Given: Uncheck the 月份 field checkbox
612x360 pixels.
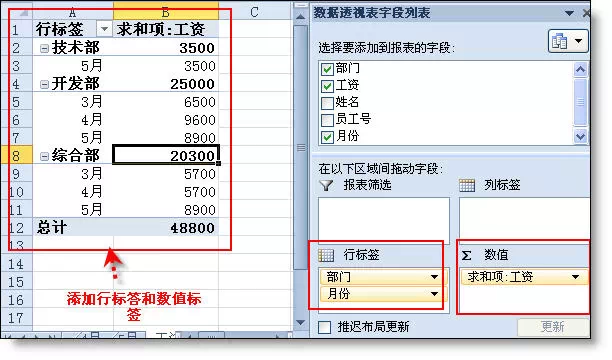Looking at the screenshot, I should 327,137.
